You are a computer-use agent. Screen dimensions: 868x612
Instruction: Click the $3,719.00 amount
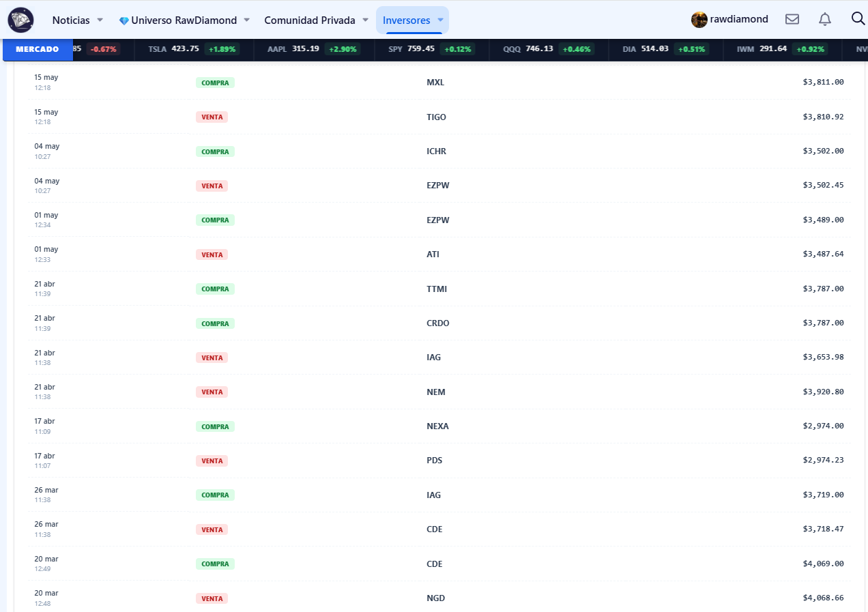pos(823,495)
